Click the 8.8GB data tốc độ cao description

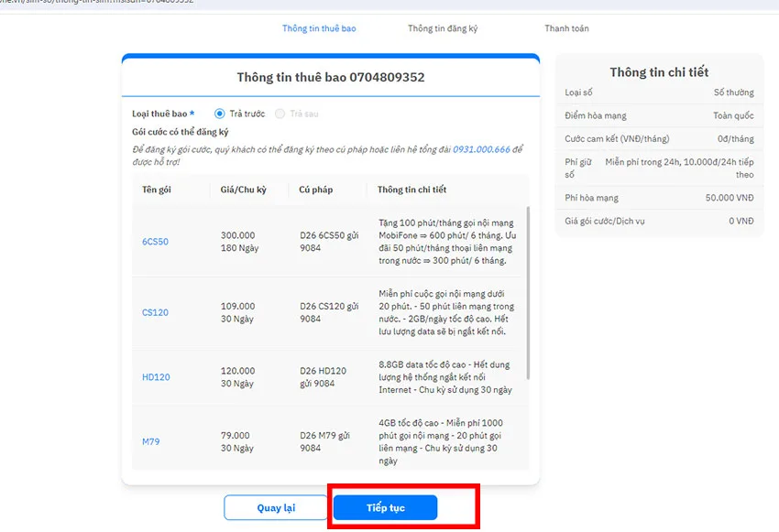click(x=444, y=377)
